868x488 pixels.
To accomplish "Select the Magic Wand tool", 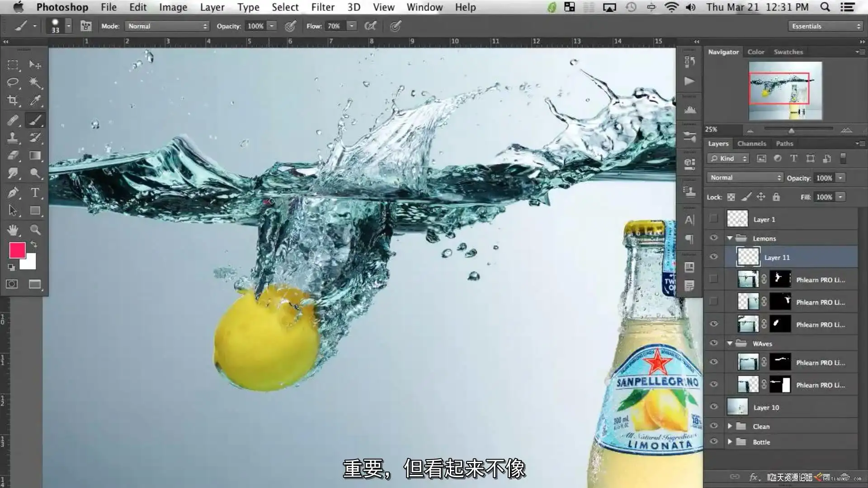I will pyautogui.click(x=35, y=82).
